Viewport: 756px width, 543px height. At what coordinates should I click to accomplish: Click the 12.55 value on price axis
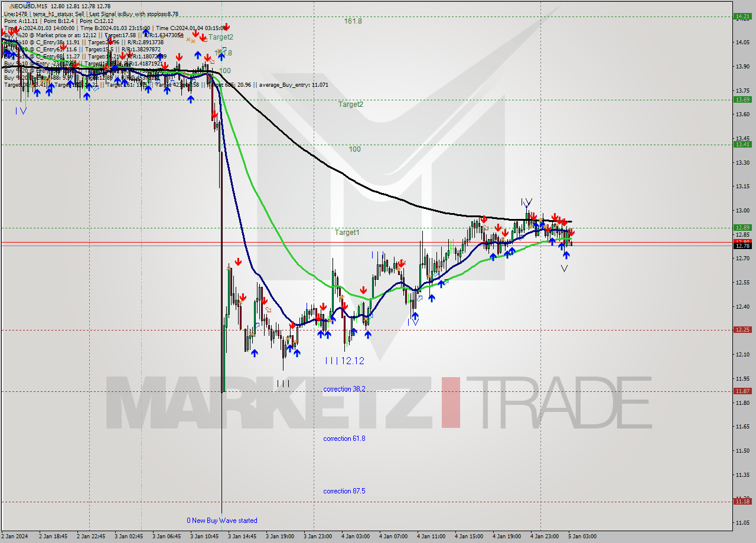[x=742, y=283]
